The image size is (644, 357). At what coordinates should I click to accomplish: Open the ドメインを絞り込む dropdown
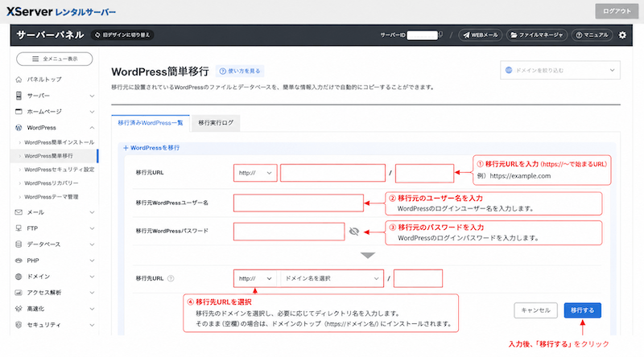point(559,70)
